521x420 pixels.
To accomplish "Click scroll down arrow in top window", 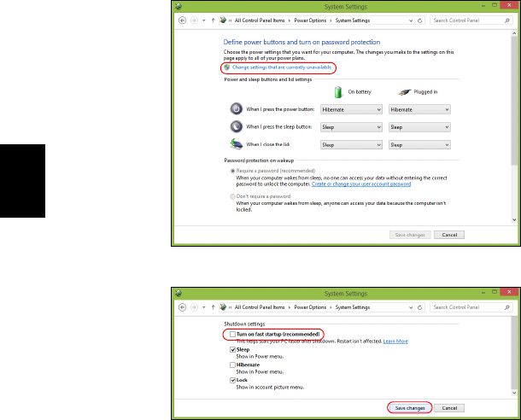I will click(514, 219).
